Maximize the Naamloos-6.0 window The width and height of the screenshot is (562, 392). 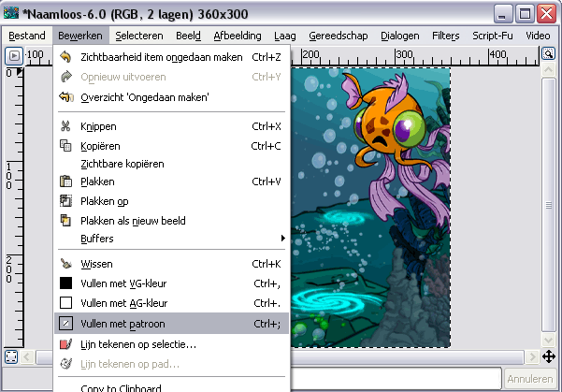(525, 14)
